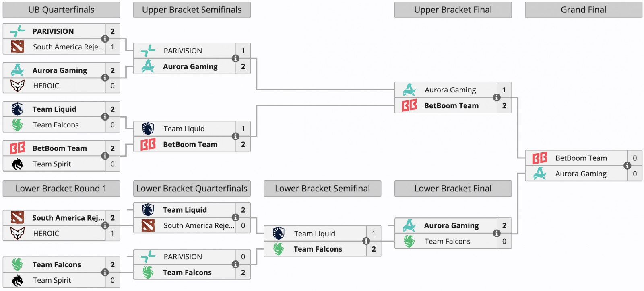Select Team Falcons logo in Lower Bracket Final

(x=409, y=241)
